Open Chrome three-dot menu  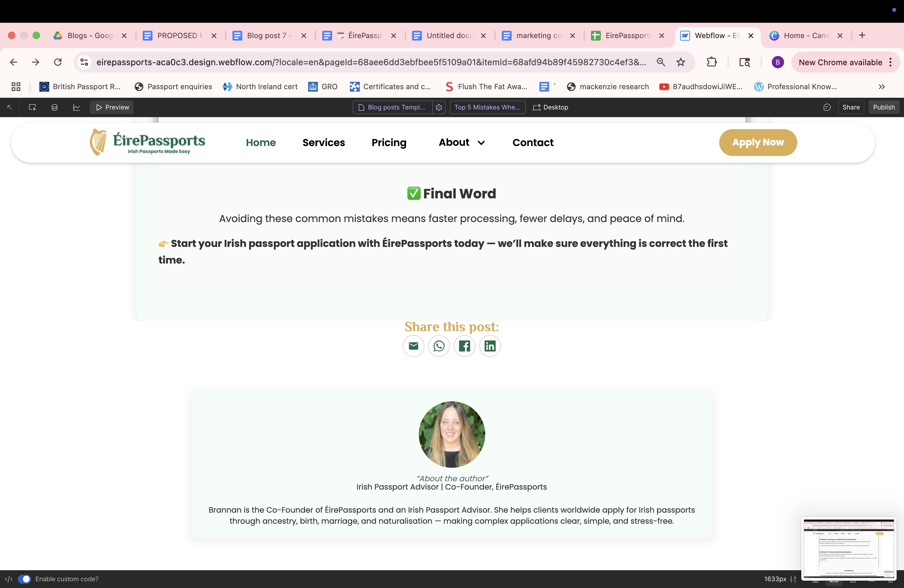click(891, 62)
